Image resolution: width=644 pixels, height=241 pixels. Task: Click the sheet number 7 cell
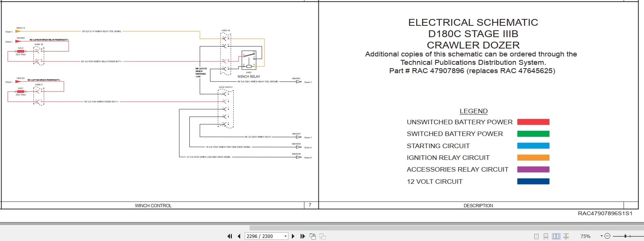coord(310,205)
